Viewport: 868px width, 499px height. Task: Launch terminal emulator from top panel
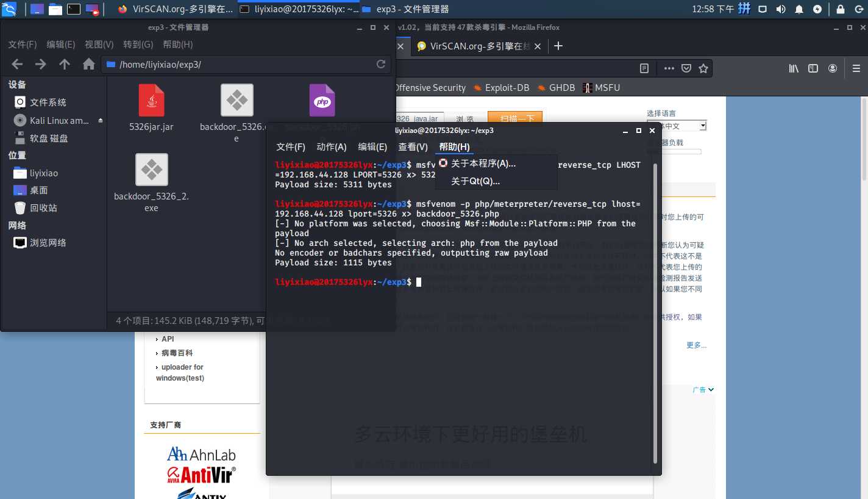tap(74, 9)
